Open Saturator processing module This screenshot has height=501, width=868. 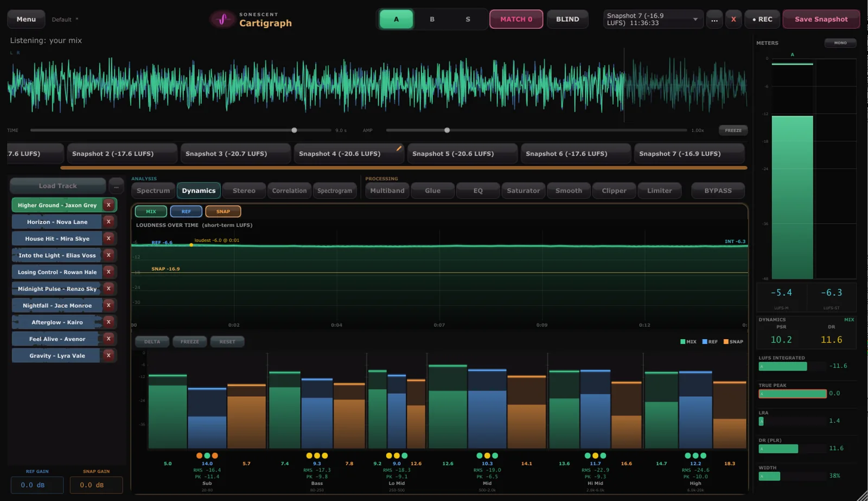click(524, 191)
